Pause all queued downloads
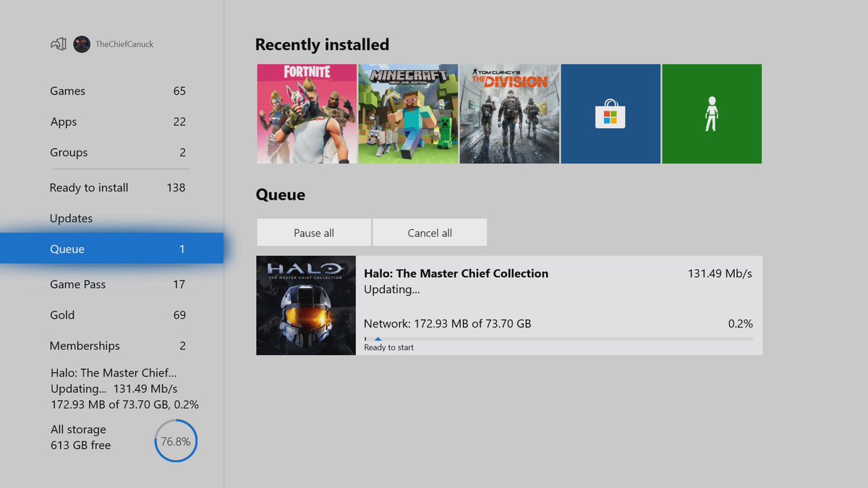The width and height of the screenshot is (868, 488). tap(314, 233)
